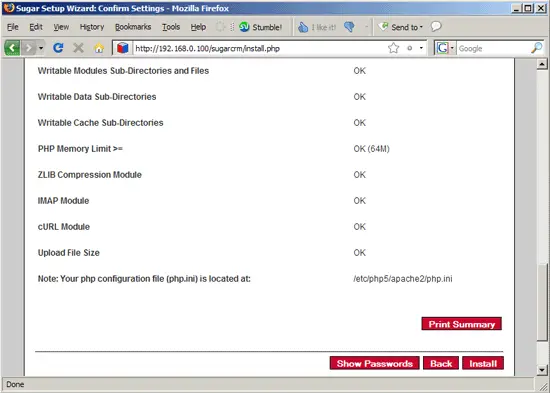
Task: Click the scrollbar up arrow
Action: (542, 64)
